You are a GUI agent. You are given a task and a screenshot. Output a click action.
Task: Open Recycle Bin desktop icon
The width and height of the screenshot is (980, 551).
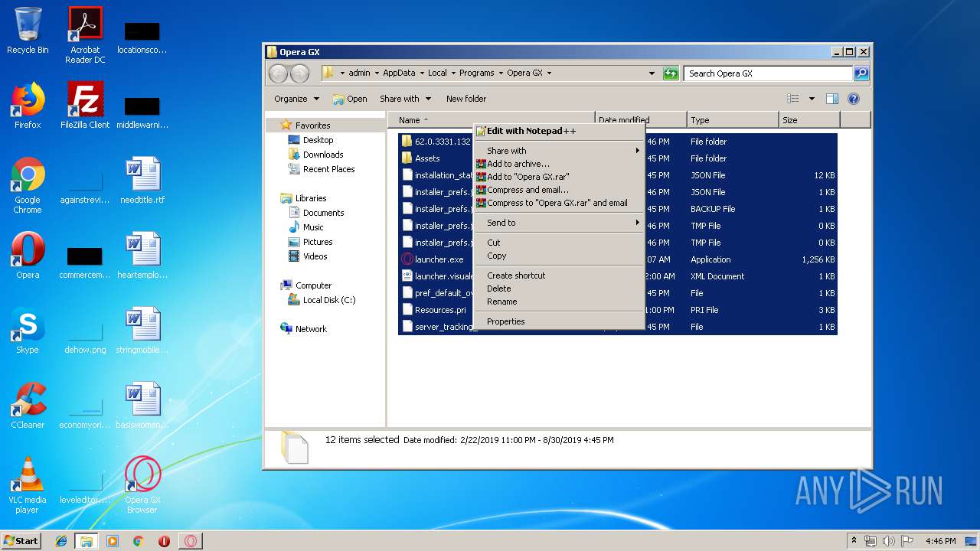[28, 31]
